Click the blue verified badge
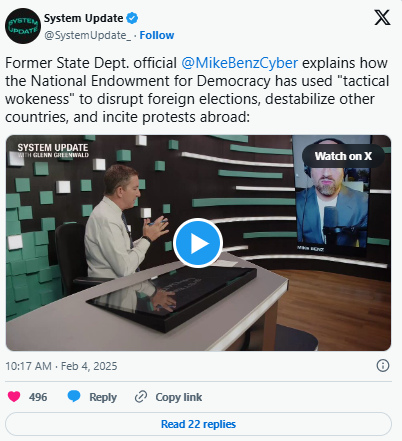Image resolution: width=402 pixels, height=441 pixels. [x=132, y=18]
